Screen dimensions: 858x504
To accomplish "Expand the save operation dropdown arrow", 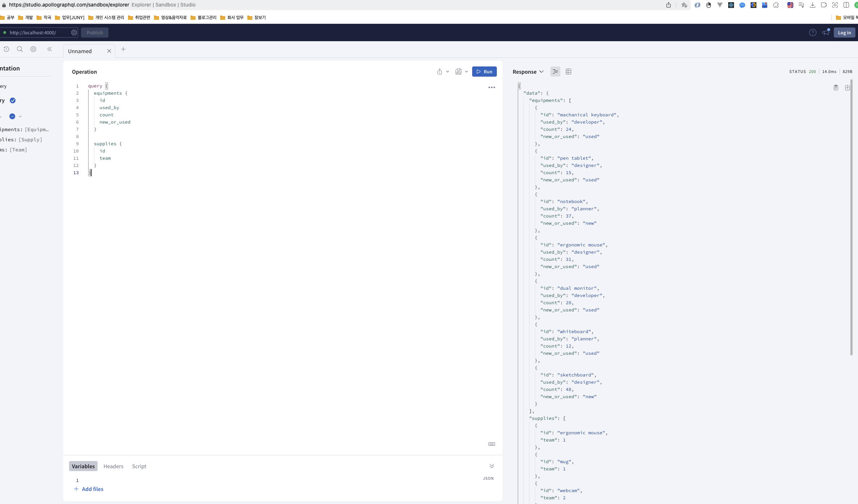I will 466,72.
